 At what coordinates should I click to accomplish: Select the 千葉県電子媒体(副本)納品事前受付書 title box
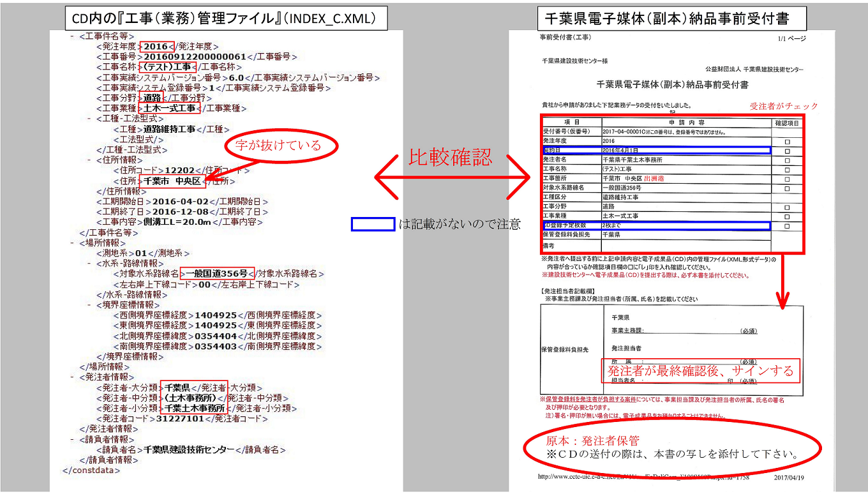(663, 17)
